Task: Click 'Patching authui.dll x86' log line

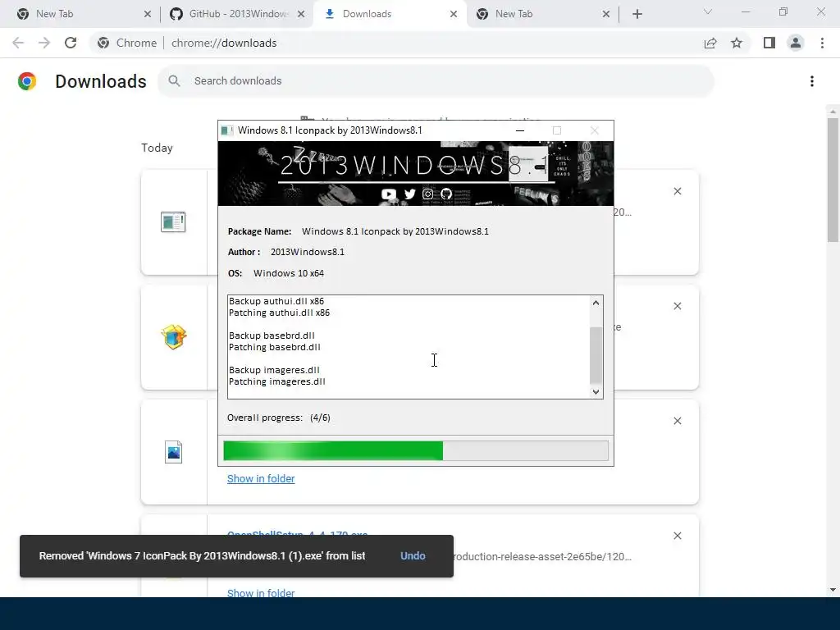Action: pos(279,313)
